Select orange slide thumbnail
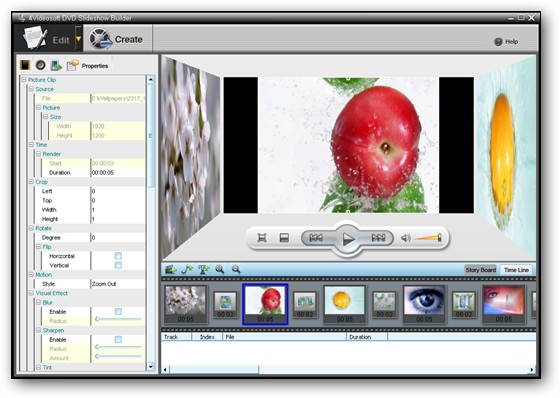Viewport: 560px width, 398px height. pos(345,304)
